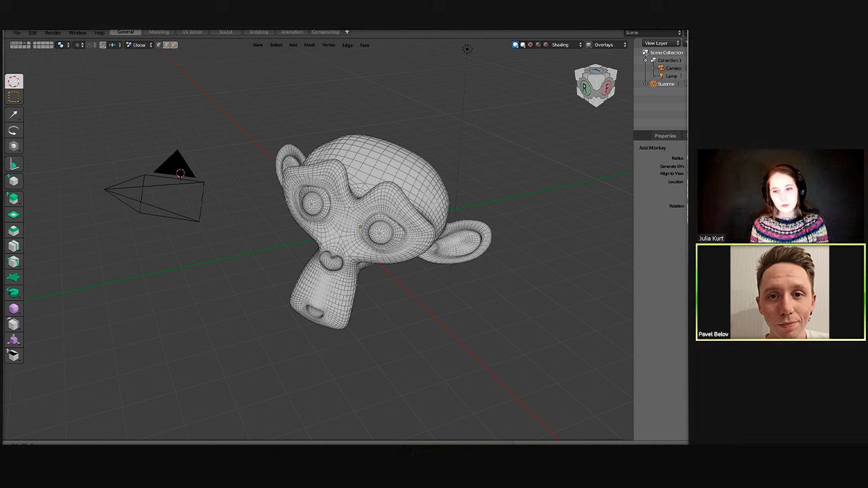Screen dimensions: 868x488
Task: Activate the scale cube tool
Action: coord(14,146)
